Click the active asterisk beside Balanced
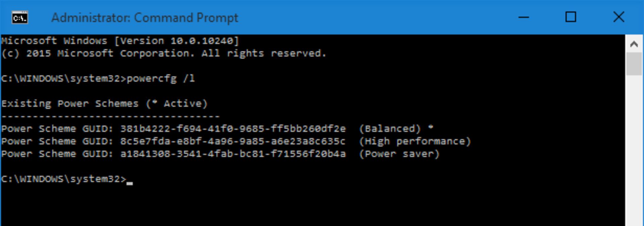The height and width of the screenshot is (226, 644). (x=431, y=128)
